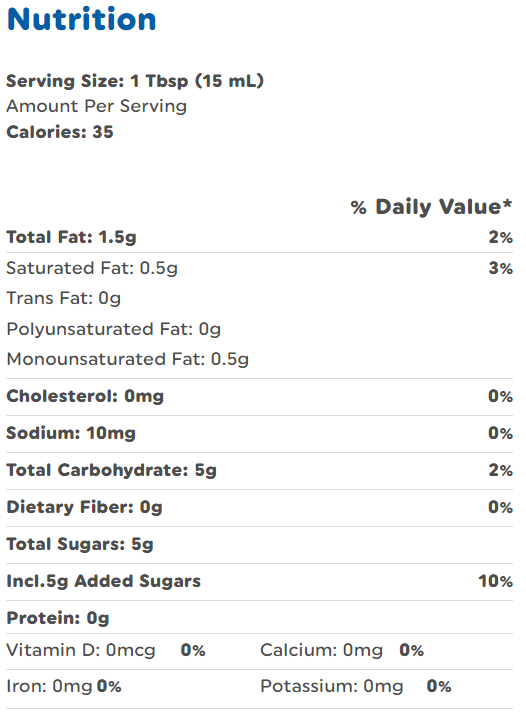
Task: Click the Calories: 35 label
Action: click(x=59, y=132)
